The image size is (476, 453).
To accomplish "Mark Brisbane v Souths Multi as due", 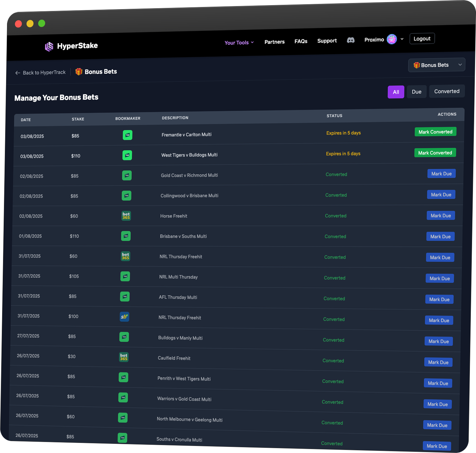I will pos(441,236).
